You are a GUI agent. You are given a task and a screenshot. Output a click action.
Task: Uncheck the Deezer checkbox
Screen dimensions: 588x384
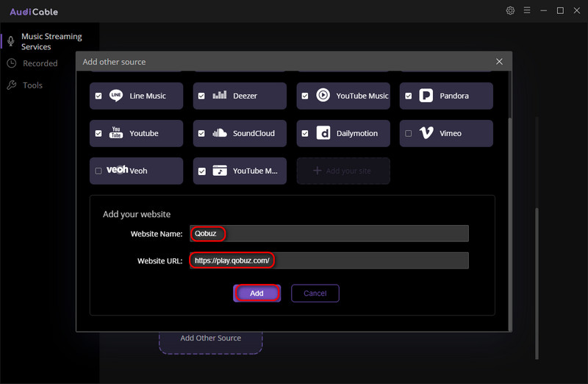[201, 96]
